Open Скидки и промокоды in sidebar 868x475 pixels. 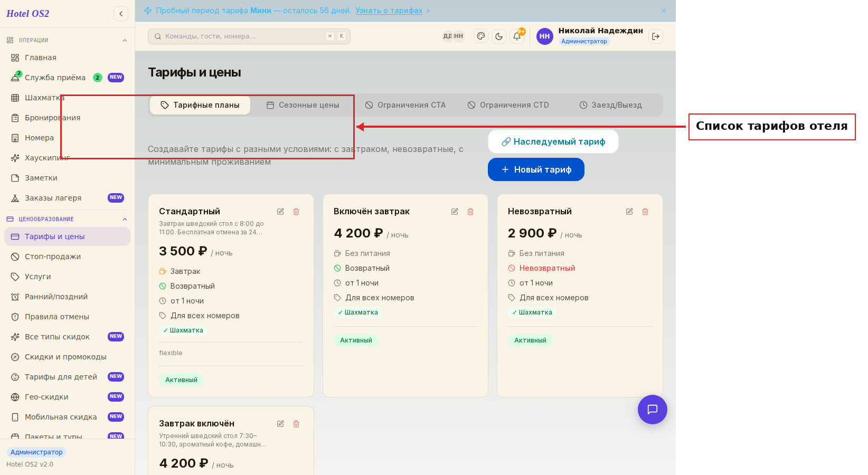point(67,357)
